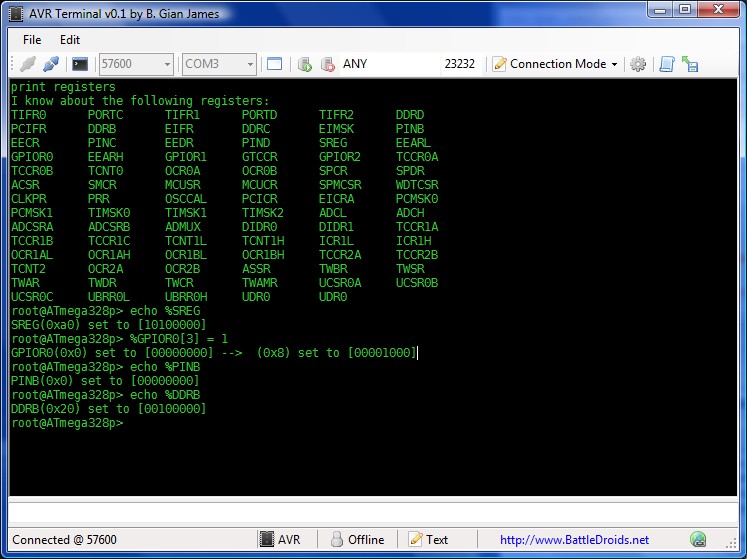Click the Connected @ 57600 status text
747x559 pixels.
[x=64, y=539]
